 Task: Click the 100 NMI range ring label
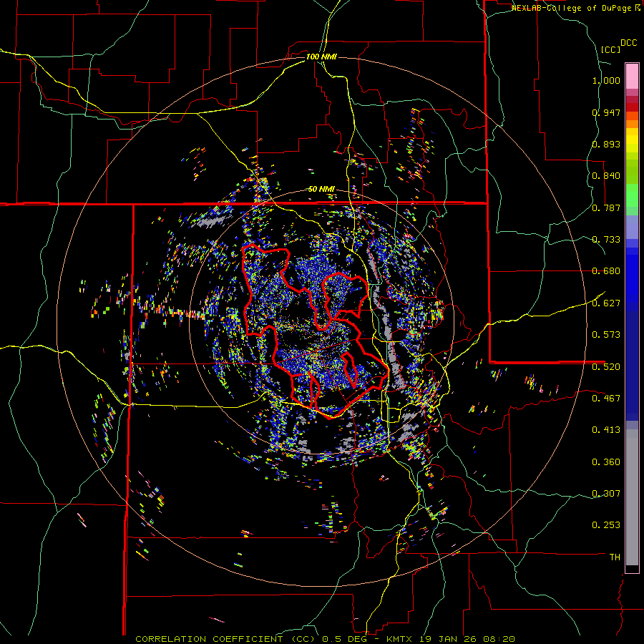321,57
